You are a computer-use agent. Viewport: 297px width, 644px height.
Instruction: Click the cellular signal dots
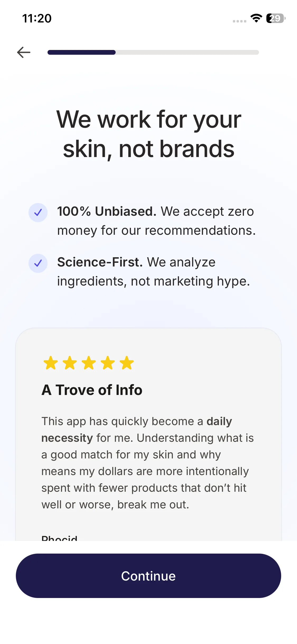[239, 21]
